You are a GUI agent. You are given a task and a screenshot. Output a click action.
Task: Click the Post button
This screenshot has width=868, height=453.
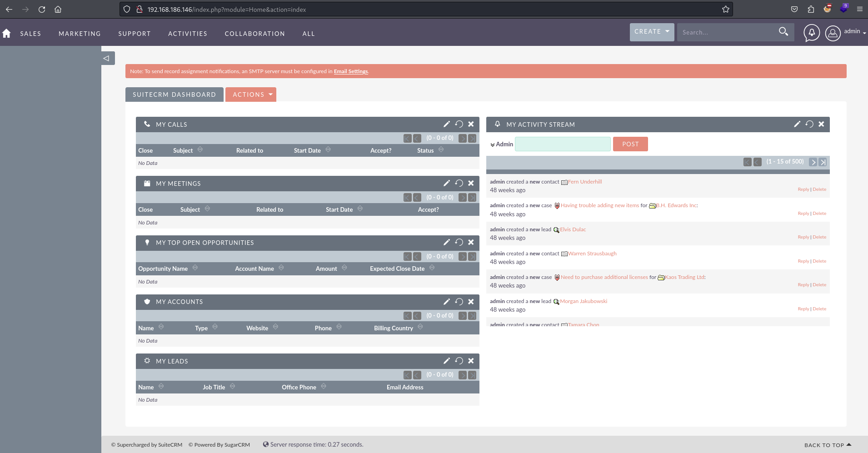click(x=630, y=144)
